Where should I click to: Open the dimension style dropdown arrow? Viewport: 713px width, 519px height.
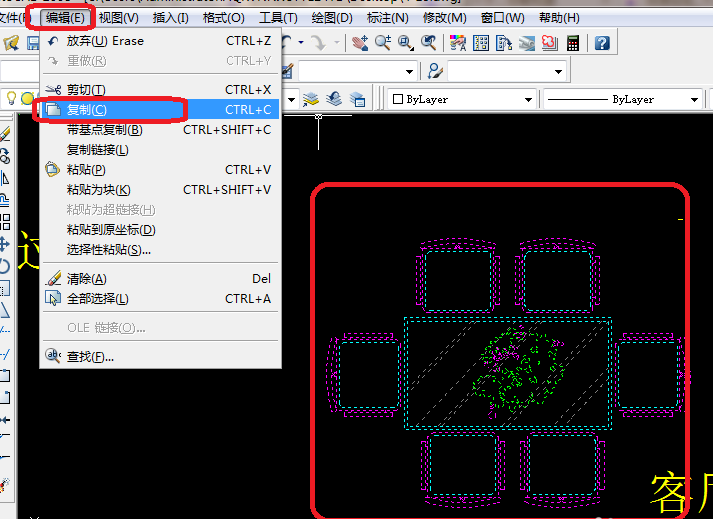pyautogui.click(x=409, y=71)
